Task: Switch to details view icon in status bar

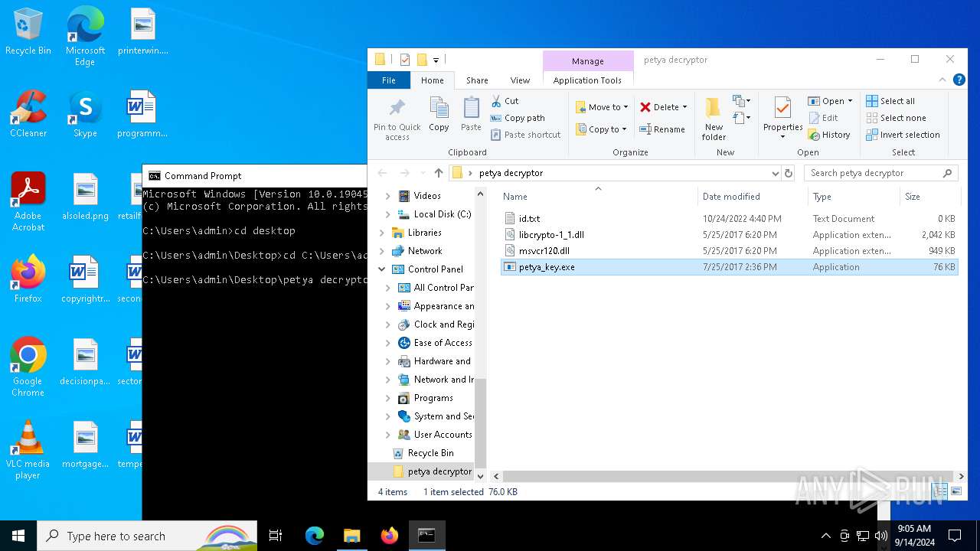Action: click(940, 492)
